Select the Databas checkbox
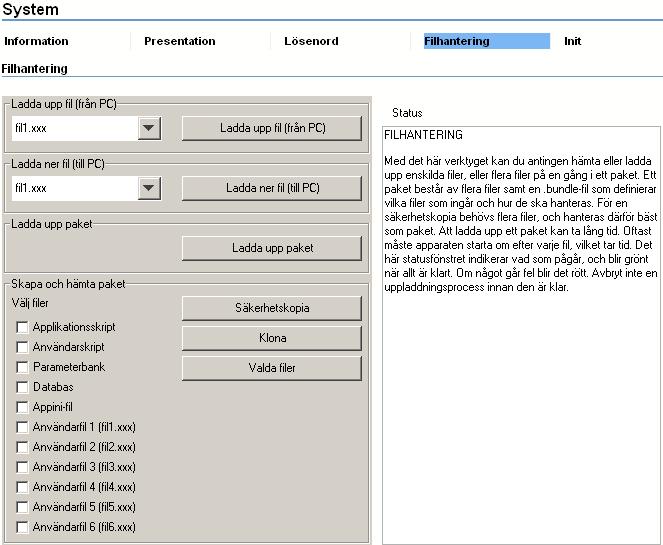This screenshot has width=663, height=545. [x=22, y=387]
